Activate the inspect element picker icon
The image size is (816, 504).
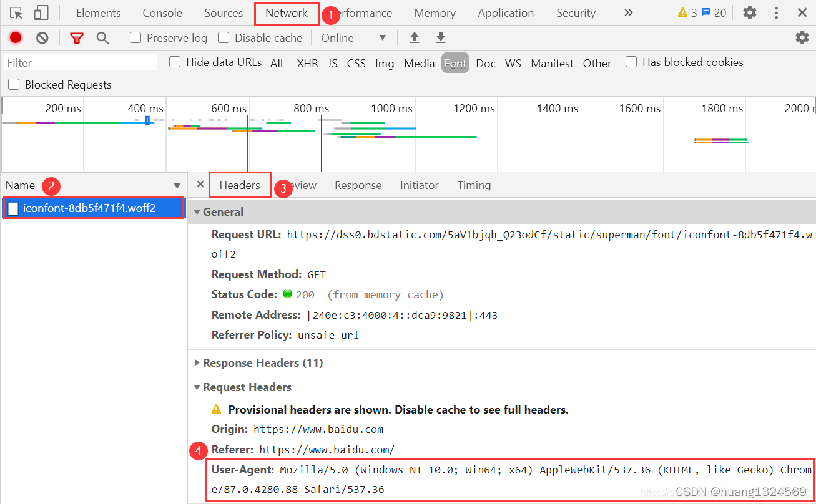pos(16,12)
